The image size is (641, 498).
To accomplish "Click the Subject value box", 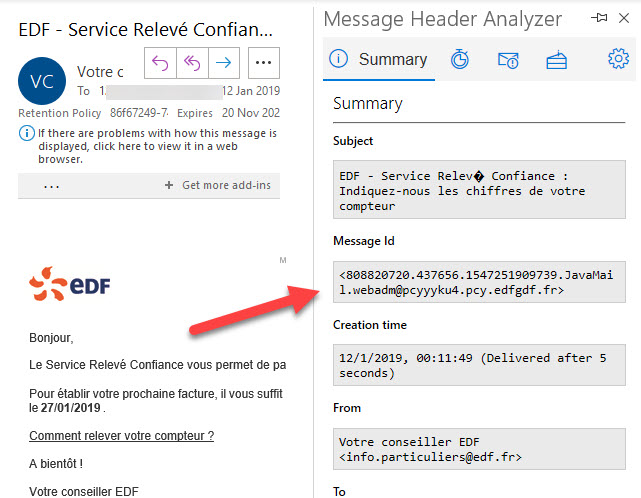I will [479, 190].
